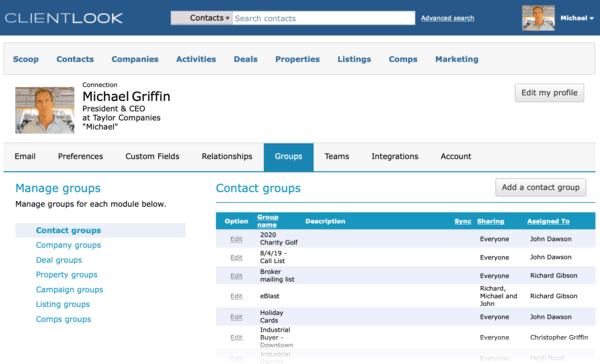Screen dimensions: 600x364
Task: Click the Edit my profile button
Action: (x=549, y=93)
